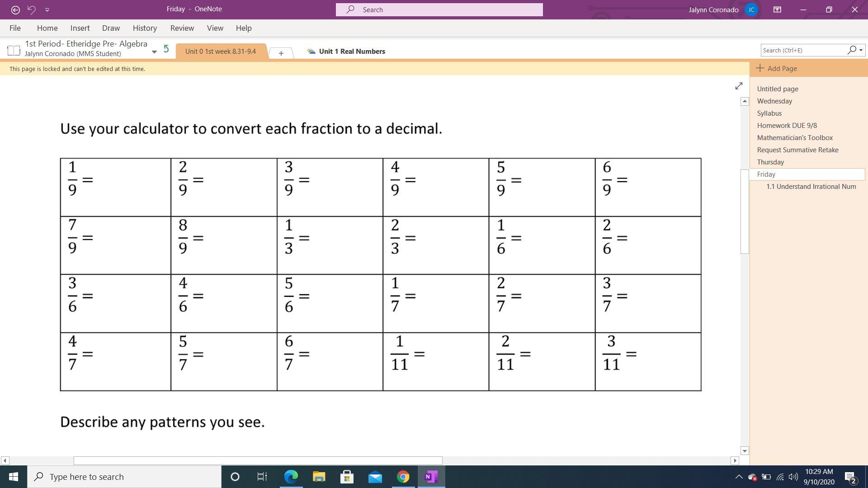
Task: Select the History tab in ribbon
Action: point(144,28)
